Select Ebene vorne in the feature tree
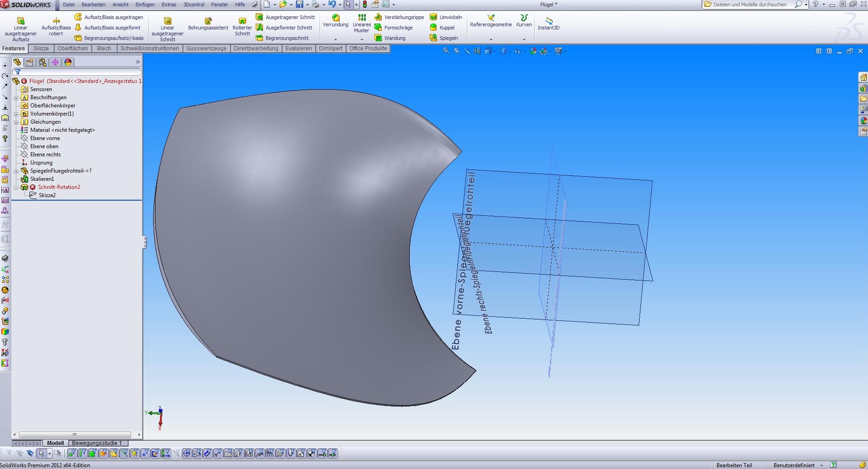The height and width of the screenshot is (469, 868). (x=45, y=138)
